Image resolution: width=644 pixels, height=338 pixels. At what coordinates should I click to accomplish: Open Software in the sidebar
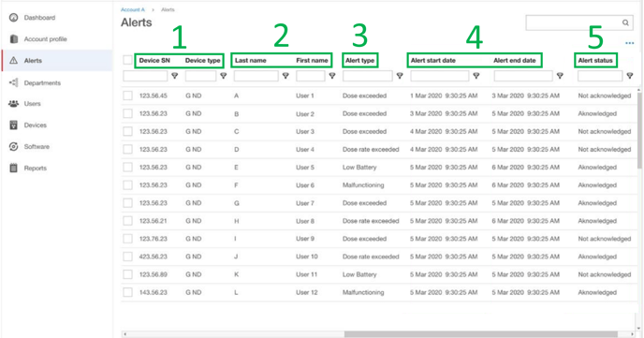pos(37,147)
